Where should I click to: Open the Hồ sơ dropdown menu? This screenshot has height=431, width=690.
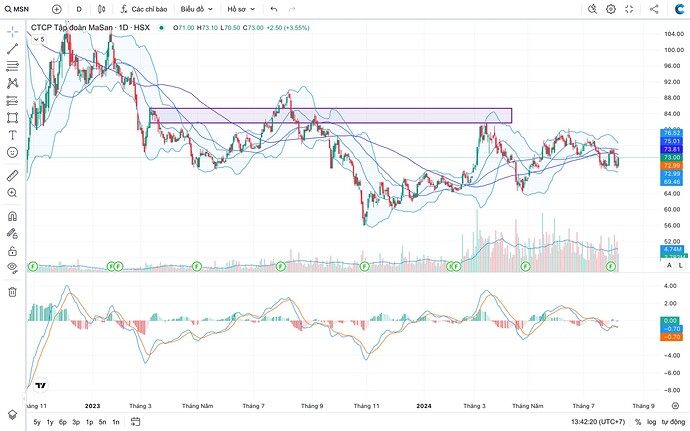click(x=241, y=9)
